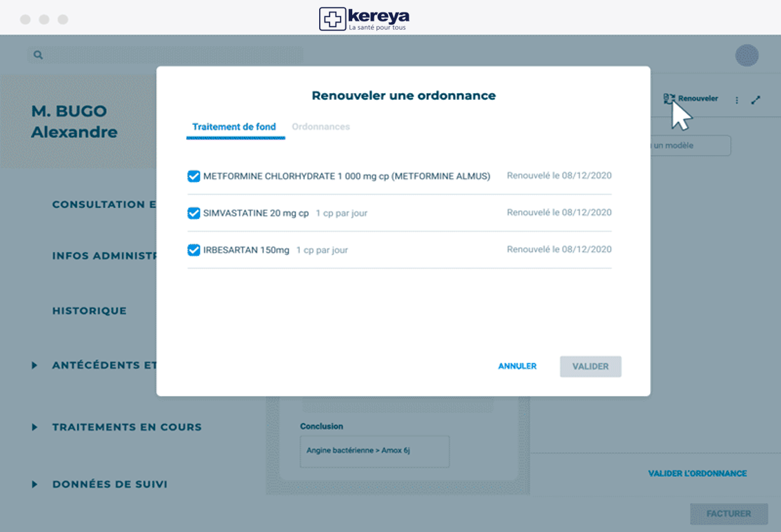The height and width of the screenshot is (532, 781).
Task: Click Valider l'ordonnance link
Action: tap(697, 474)
